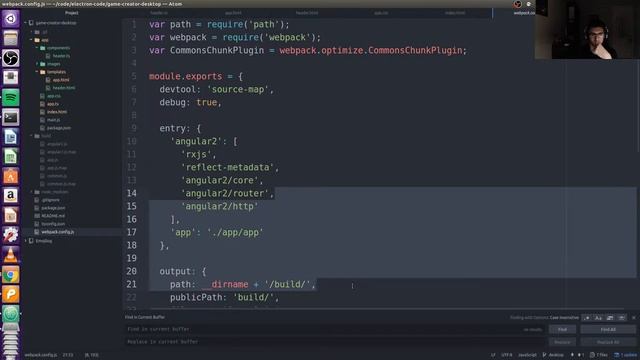Switch to the first editor tab

[159, 13]
